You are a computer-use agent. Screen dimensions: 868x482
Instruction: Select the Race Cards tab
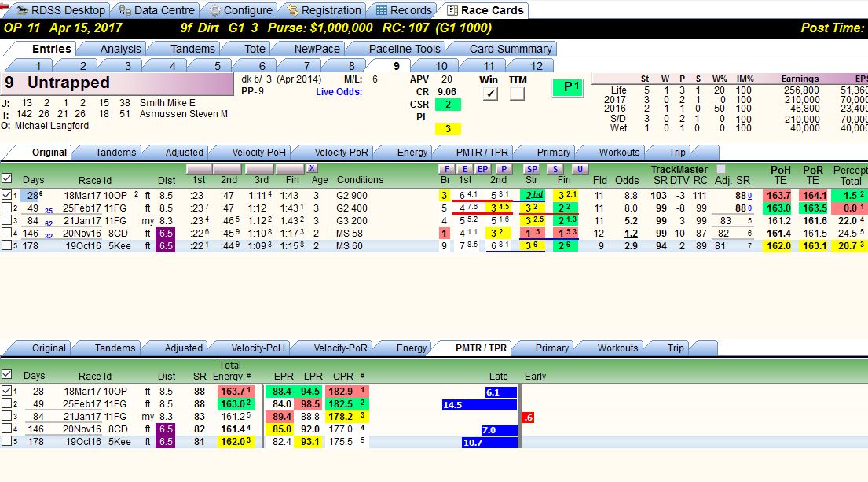coord(485,10)
